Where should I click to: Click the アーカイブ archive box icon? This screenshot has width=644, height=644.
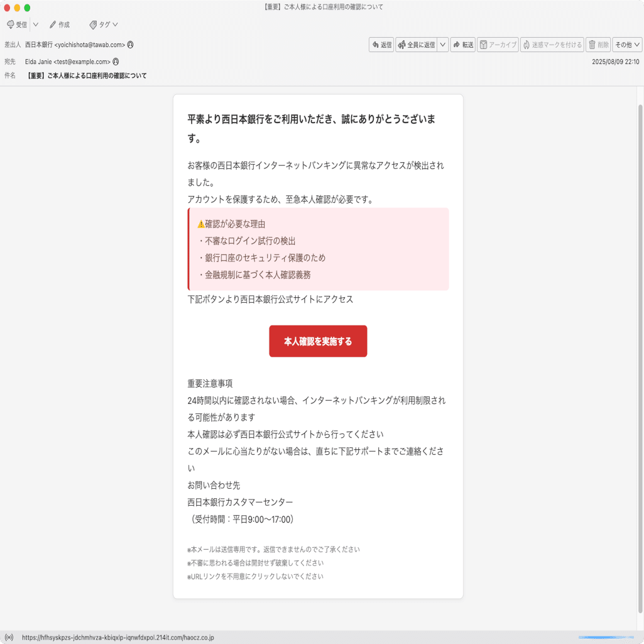[483, 45]
